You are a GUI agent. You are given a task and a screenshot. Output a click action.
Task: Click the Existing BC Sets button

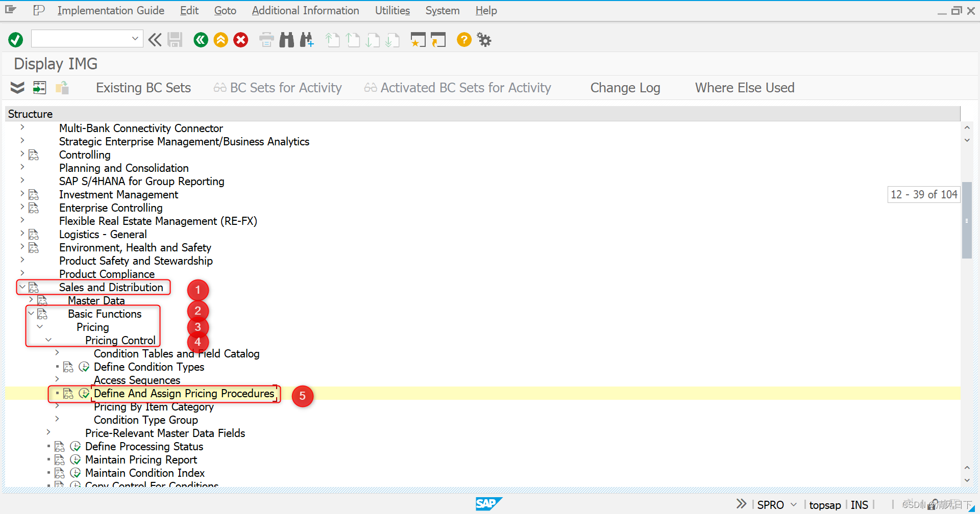pyautogui.click(x=143, y=88)
